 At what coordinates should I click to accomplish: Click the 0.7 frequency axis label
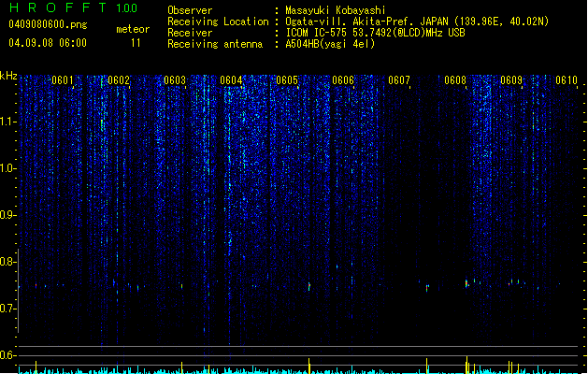pyautogui.click(x=8, y=309)
